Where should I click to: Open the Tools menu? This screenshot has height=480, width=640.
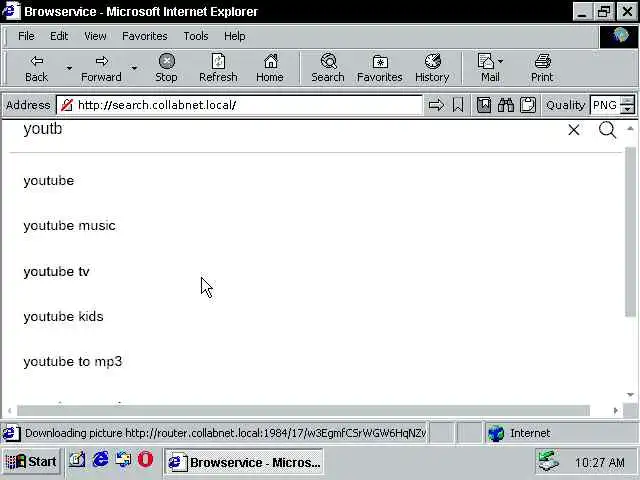click(x=196, y=36)
